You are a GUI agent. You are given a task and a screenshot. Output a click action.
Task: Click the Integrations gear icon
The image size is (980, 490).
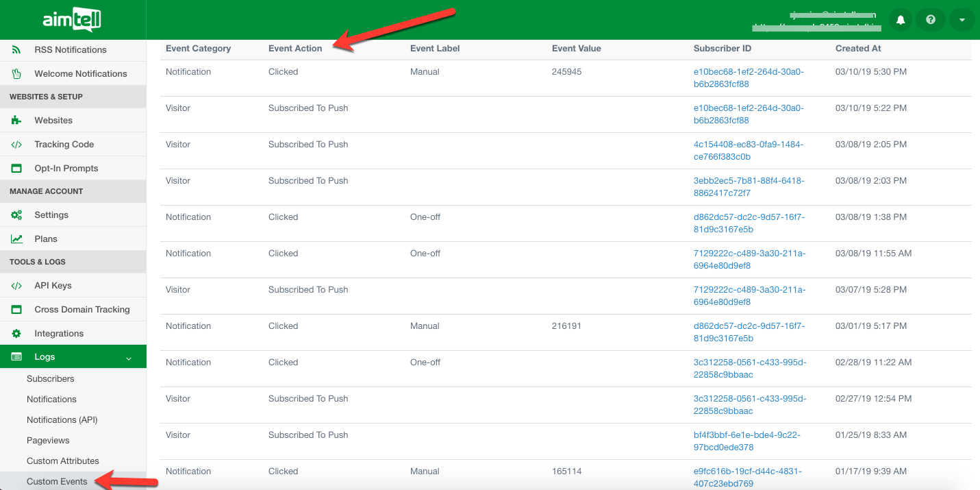coord(16,334)
